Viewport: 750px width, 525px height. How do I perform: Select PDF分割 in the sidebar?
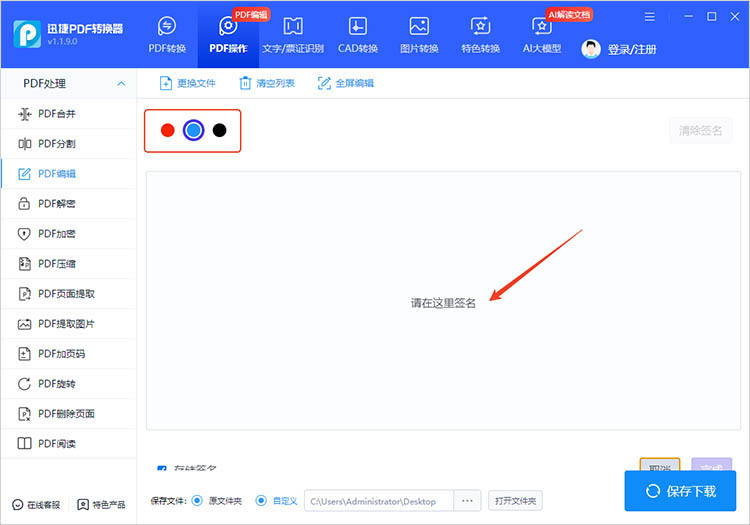click(68, 144)
